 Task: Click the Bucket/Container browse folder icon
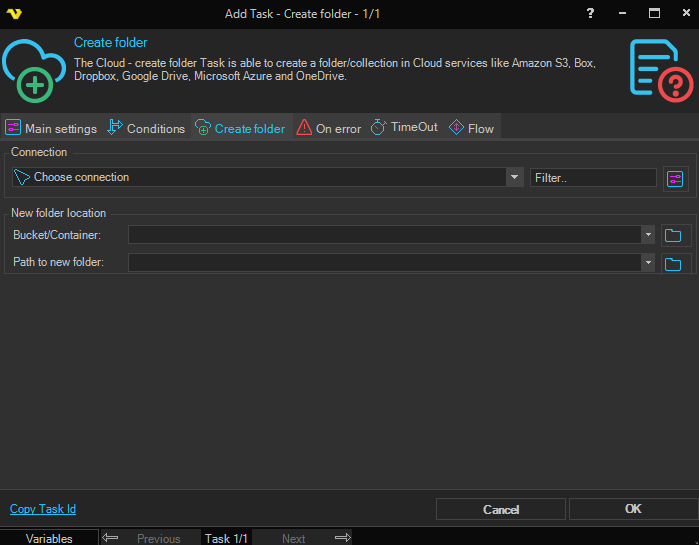pos(673,235)
